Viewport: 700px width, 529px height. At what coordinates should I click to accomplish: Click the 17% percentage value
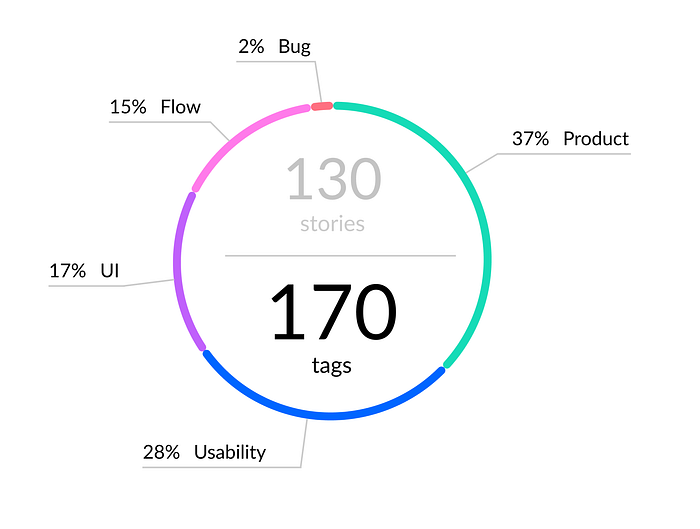67,271
